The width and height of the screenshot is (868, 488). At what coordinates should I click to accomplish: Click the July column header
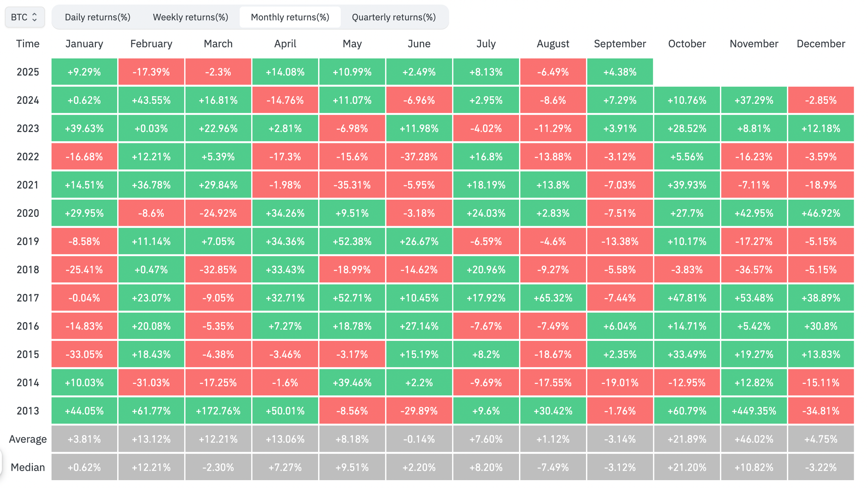[x=486, y=43]
